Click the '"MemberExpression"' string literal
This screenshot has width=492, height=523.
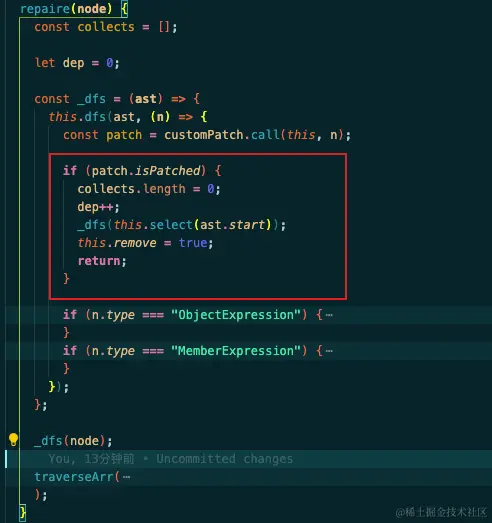(x=236, y=351)
